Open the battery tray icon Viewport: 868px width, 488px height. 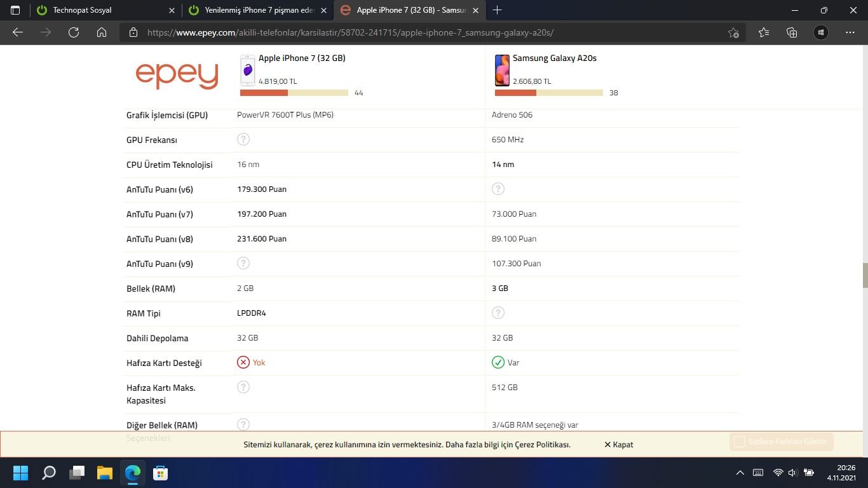[x=809, y=473]
